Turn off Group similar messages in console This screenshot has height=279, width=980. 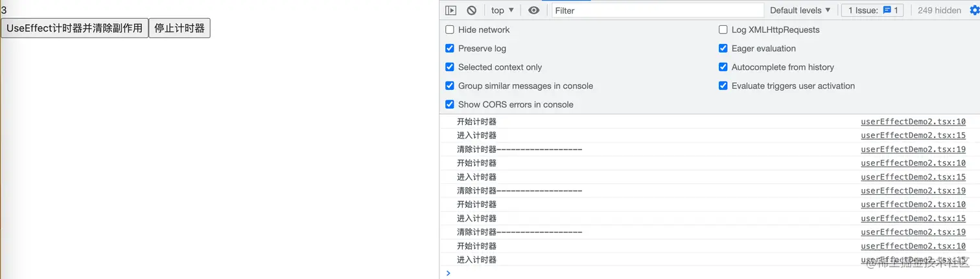click(450, 86)
